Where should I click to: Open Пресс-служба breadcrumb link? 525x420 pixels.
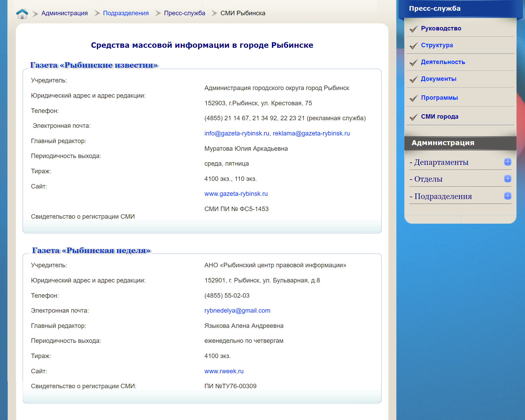pos(185,13)
